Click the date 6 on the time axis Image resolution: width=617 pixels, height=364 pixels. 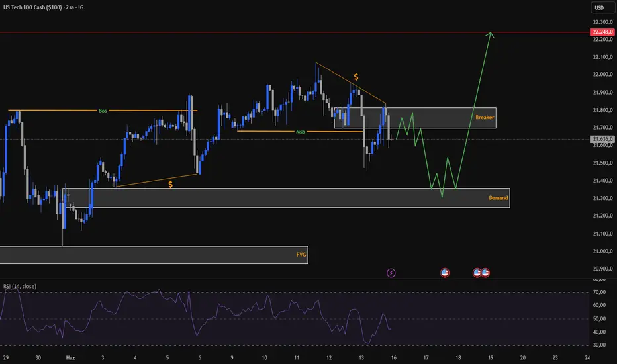pyautogui.click(x=199, y=357)
